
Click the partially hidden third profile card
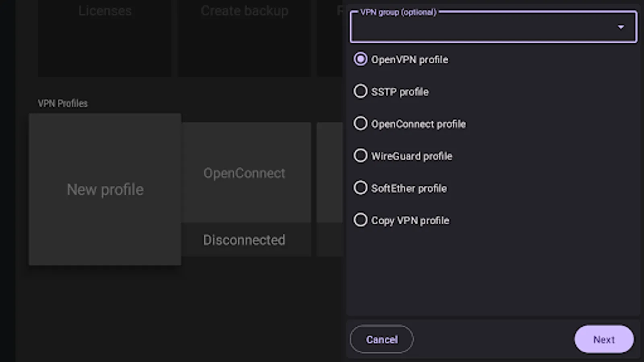(x=330, y=189)
